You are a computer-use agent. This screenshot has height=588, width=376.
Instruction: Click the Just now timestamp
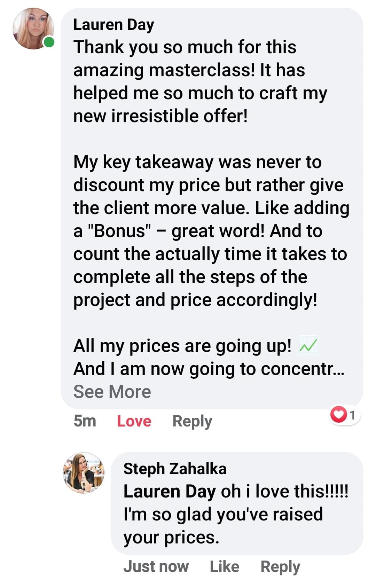[156, 566]
